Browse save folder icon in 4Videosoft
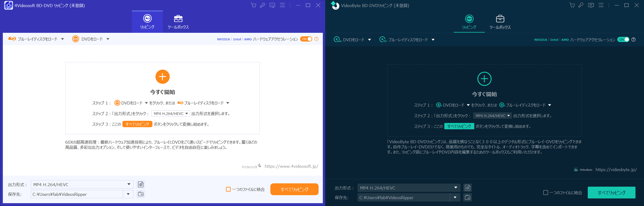Image resolution: width=644 pixels, height=206 pixels. (141, 194)
